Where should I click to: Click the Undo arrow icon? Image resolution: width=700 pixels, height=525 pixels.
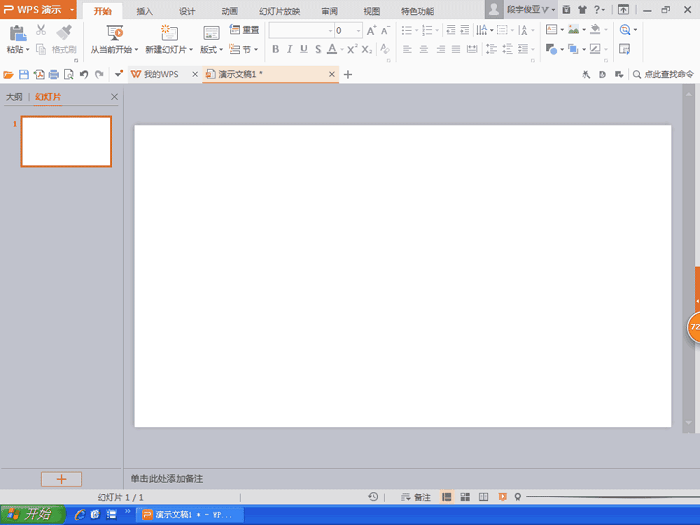(84, 74)
